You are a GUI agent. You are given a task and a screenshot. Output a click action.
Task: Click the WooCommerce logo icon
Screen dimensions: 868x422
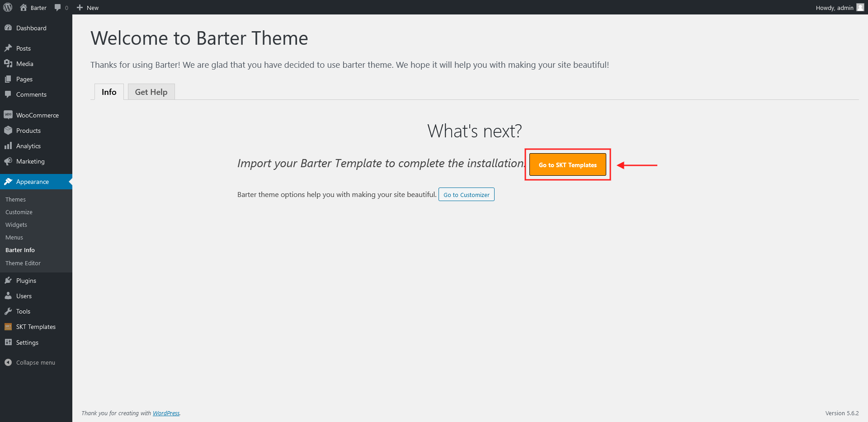click(x=8, y=115)
